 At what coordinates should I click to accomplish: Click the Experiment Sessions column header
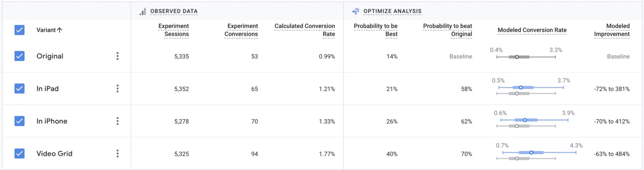point(173,30)
